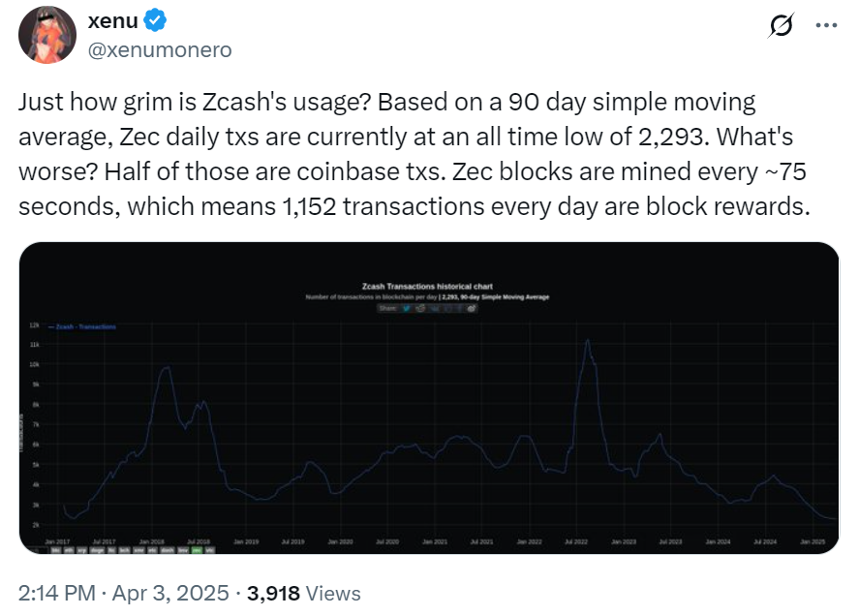This screenshot has height=616, width=859.
Task: Open the three-dot more options menu
Action: (x=826, y=25)
